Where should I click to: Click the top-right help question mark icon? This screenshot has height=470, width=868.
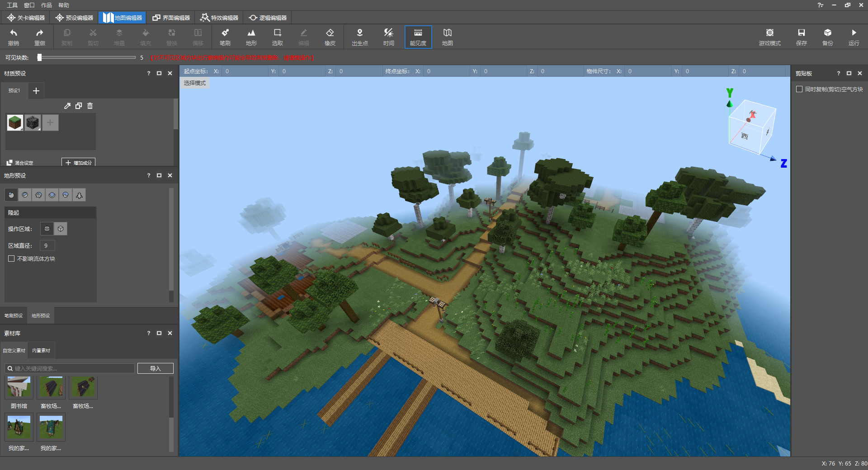point(820,5)
